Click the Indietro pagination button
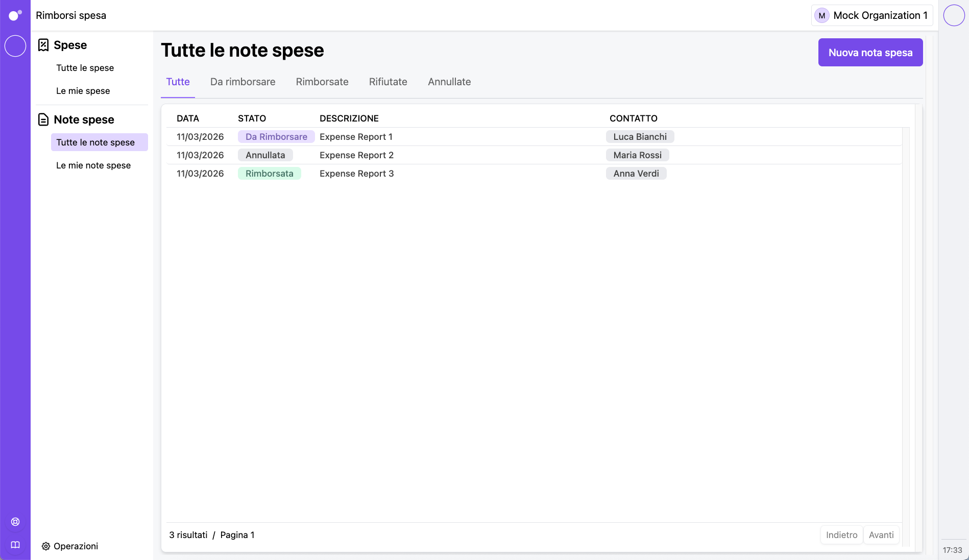This screenshot has height=560, width=969. click(x=841, y=534)
